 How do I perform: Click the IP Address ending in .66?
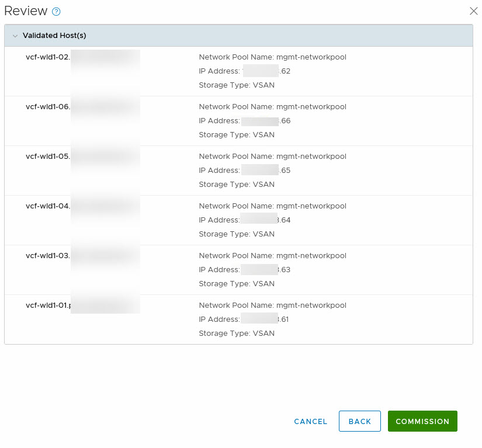(244, 121)
